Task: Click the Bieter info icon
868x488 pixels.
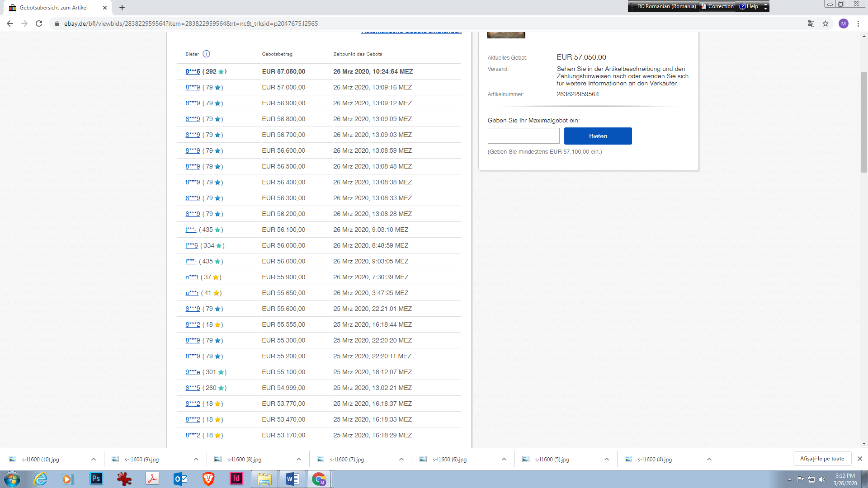Action: (x=206, y=54)
